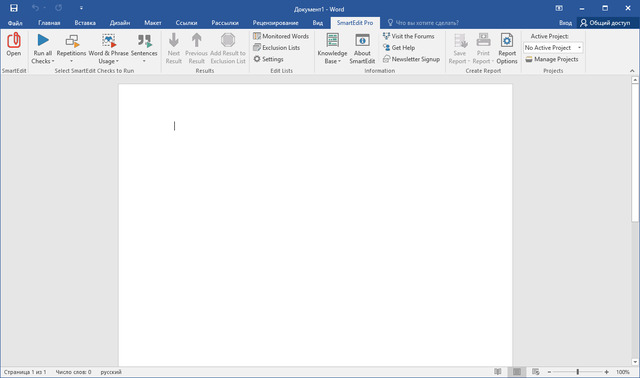Click the zoom in plus button
Viewport: 640px width, 378px height.
tap(607, 372)
